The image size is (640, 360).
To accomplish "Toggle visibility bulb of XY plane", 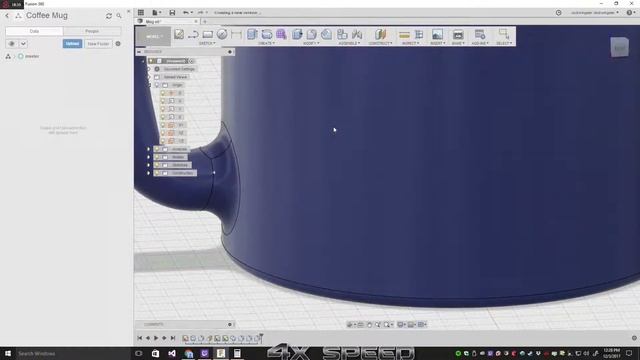I will 163,125.
